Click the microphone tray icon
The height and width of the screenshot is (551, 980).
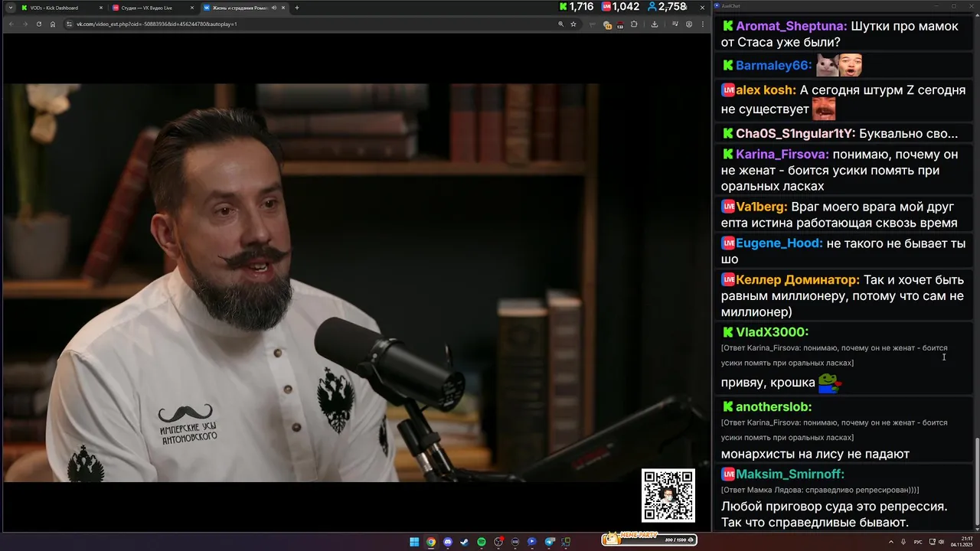pyautogui.click(x=903, y=542)
